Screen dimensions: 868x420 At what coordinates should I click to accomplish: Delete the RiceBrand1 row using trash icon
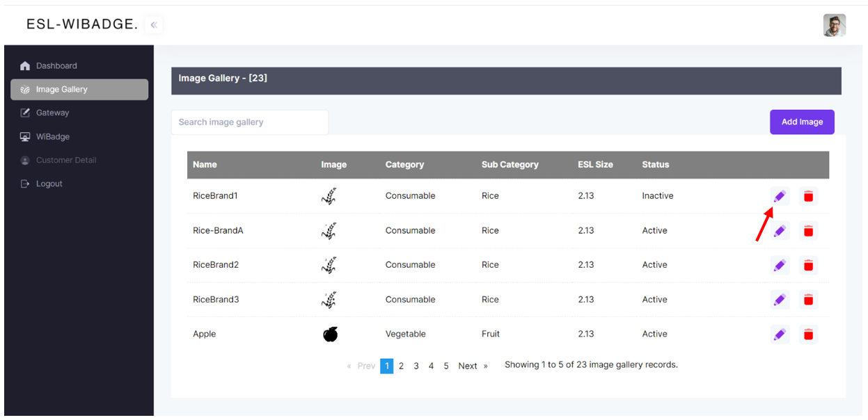click(x=808, y=196)
